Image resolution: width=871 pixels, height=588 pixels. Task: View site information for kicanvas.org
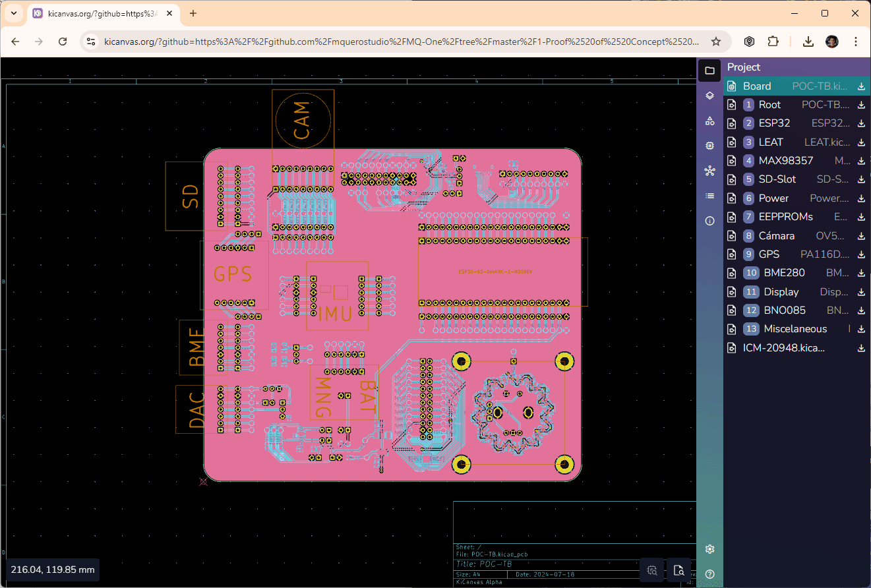(92, 42)
